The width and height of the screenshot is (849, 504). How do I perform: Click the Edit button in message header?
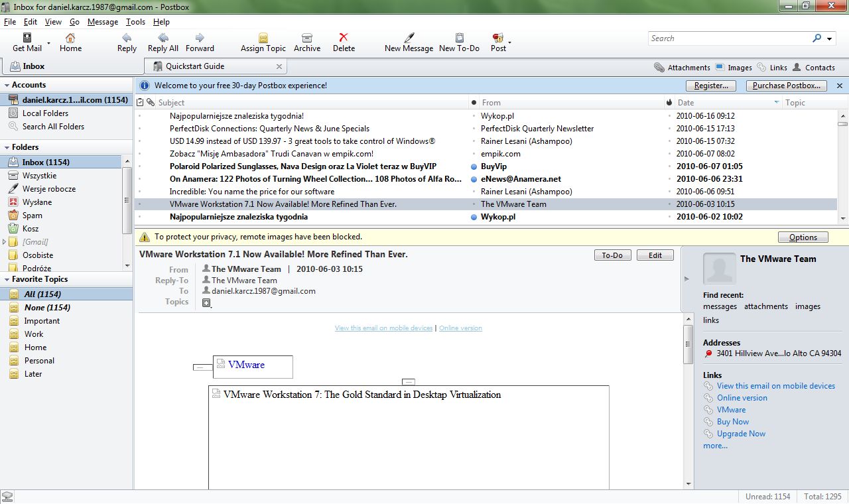(x=655, y=255)
